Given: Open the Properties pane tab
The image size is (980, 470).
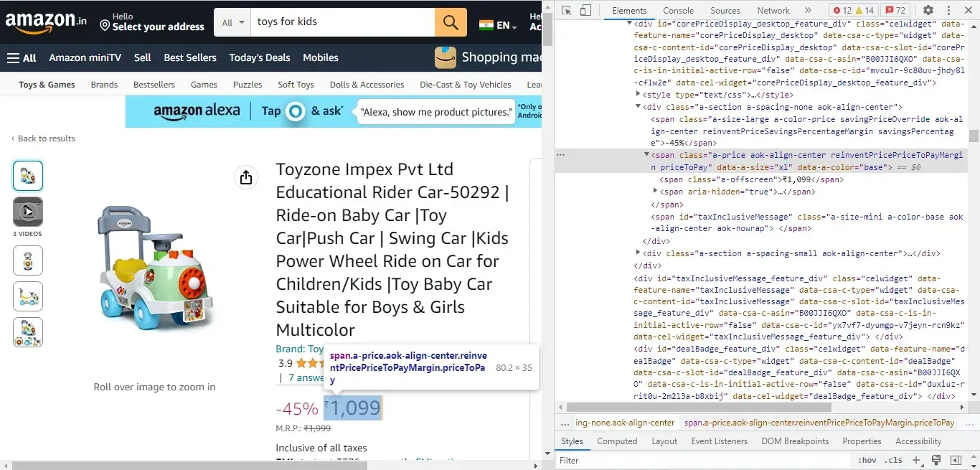Looking at the screenshot, I should (x=862, y=441).
